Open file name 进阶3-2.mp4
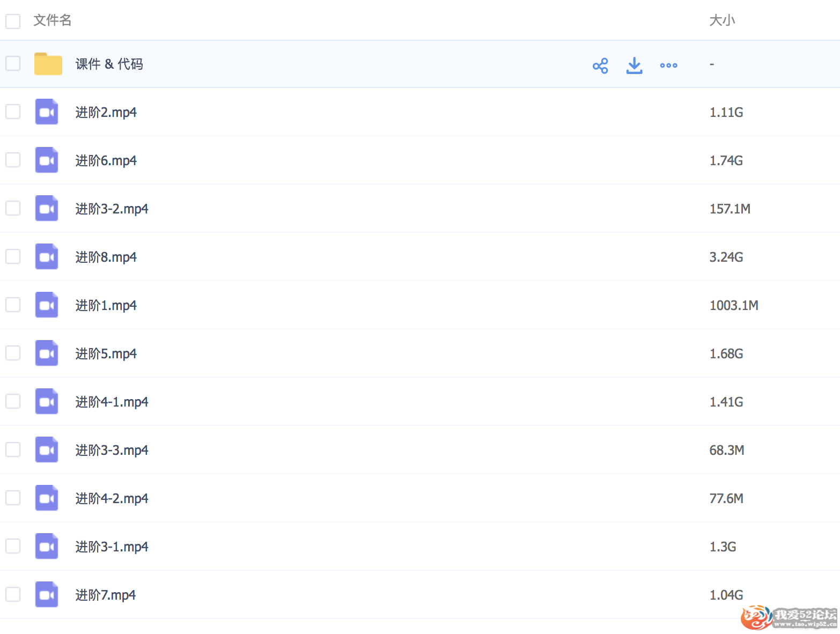Viewport: 840px width, 634px height. coord(112,209)
